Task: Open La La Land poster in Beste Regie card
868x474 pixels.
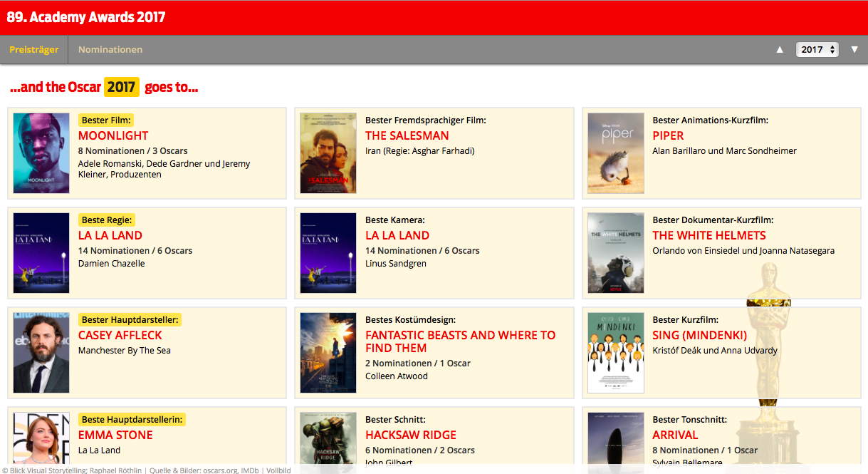Action: 41,253
